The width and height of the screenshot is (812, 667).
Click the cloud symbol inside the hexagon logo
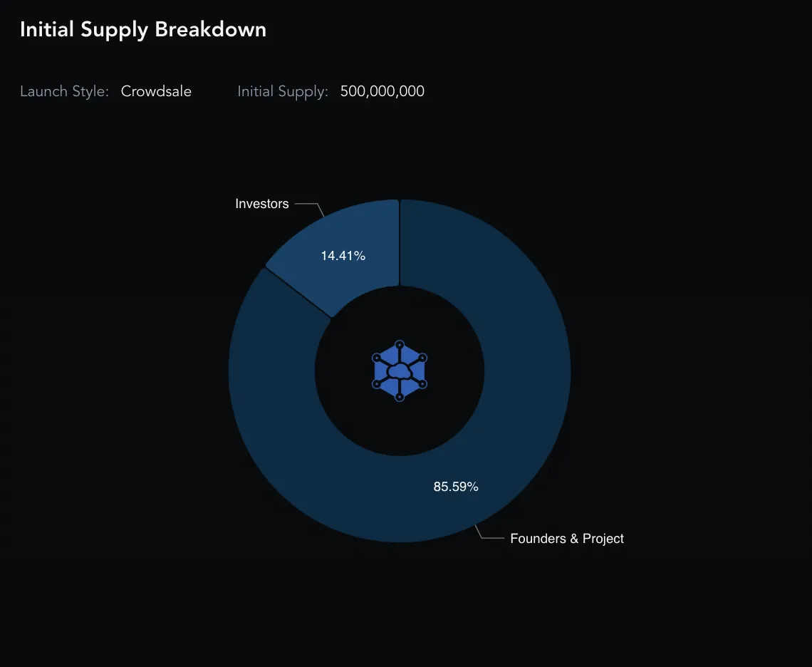(400, 371)
